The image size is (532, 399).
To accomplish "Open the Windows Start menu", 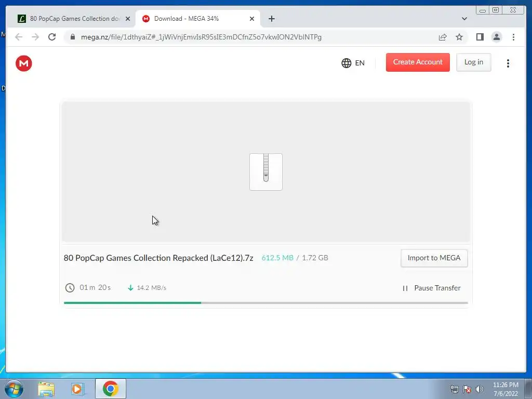I will pos(14,389).
